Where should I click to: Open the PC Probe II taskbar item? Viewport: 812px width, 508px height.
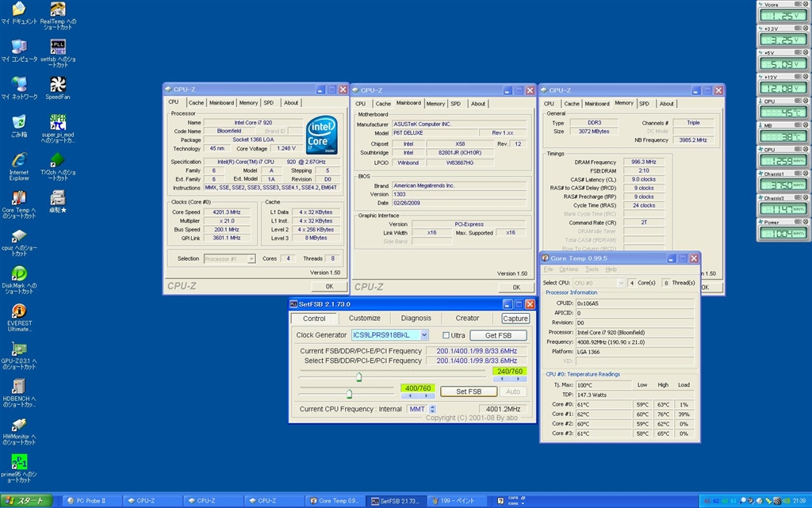click(x=90, y=501)
